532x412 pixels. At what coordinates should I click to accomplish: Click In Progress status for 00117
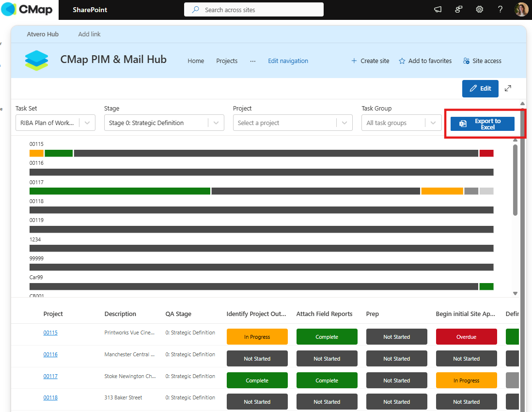[x=467, y=380]
